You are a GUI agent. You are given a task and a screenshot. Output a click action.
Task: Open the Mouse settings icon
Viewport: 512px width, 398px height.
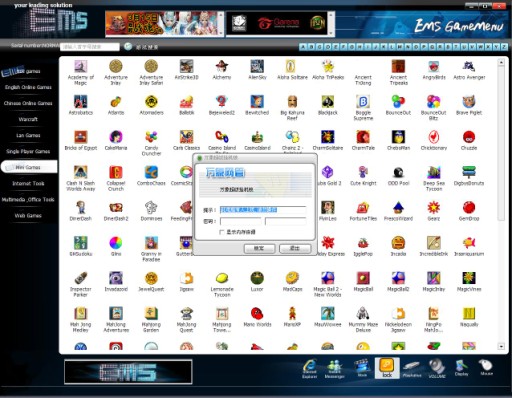point(486,368)
